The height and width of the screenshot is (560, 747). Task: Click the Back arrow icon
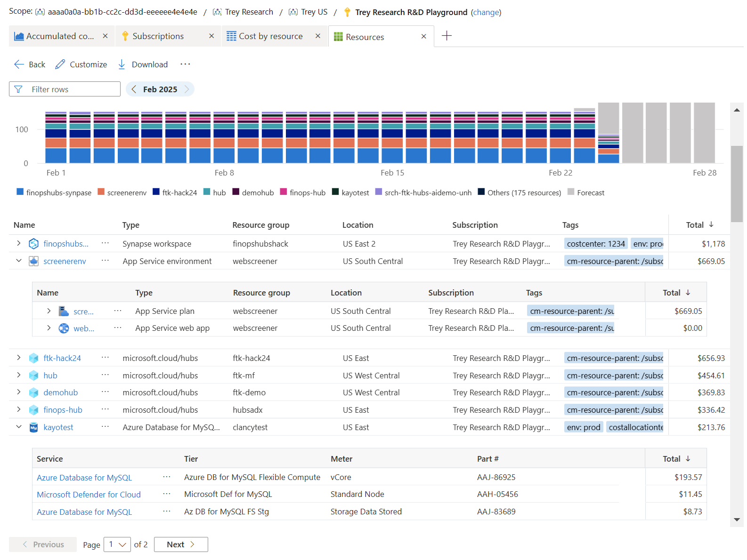tap(19, 64)
